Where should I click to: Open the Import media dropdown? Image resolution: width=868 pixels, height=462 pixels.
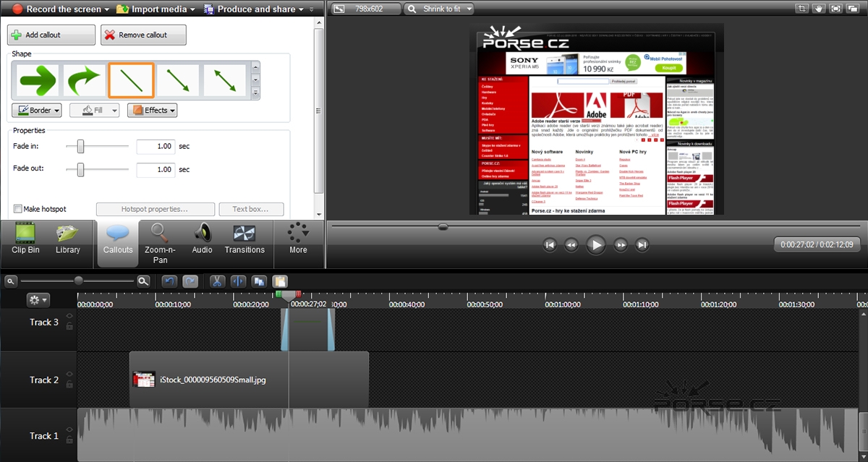(156, 9)
